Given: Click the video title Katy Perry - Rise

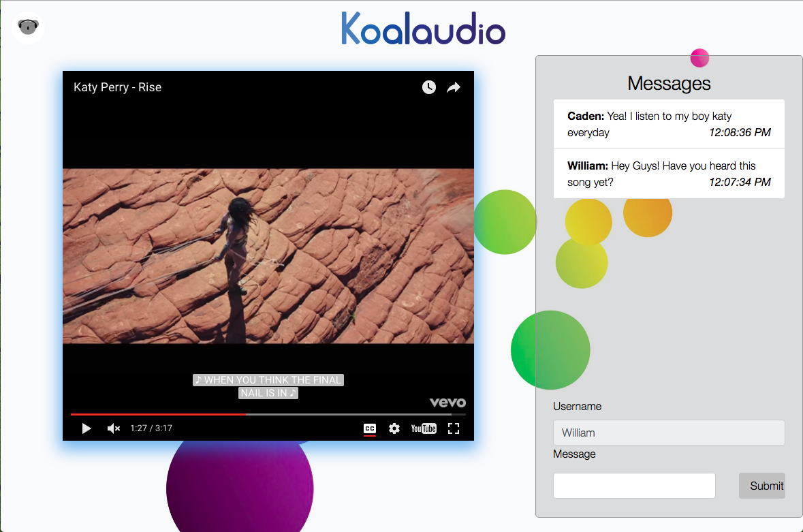Looking at the screenshot, I should 117,88.
